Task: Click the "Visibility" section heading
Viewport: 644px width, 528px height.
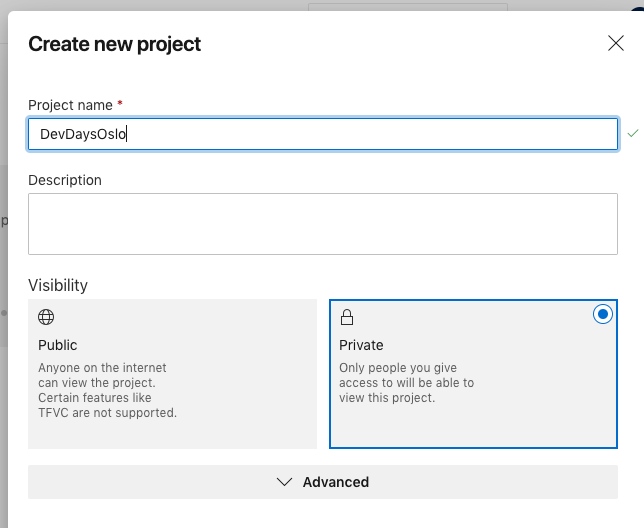Action: tap(58, 285)
